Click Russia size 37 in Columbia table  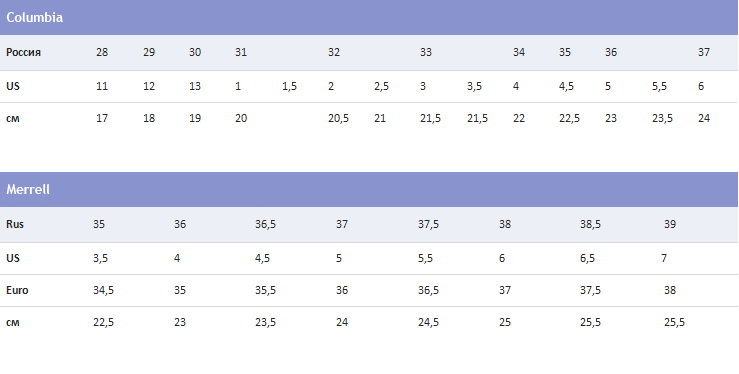tap(704, 52)
